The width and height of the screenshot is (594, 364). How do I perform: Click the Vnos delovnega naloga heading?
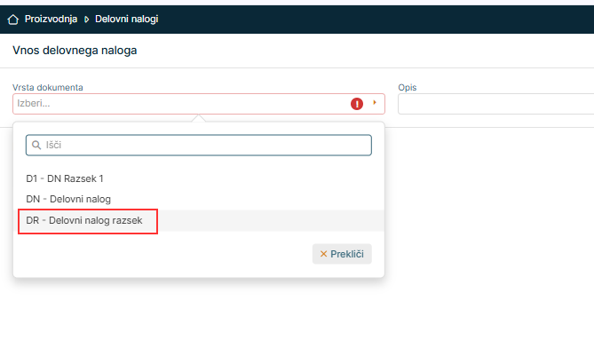75,51
